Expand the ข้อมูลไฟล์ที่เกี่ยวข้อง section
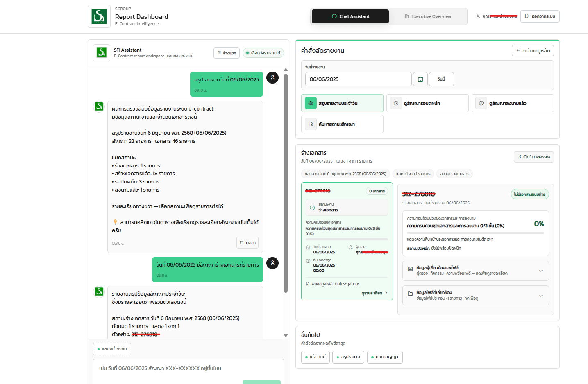This screenshot has height=384, width=588. click(475, 295)
